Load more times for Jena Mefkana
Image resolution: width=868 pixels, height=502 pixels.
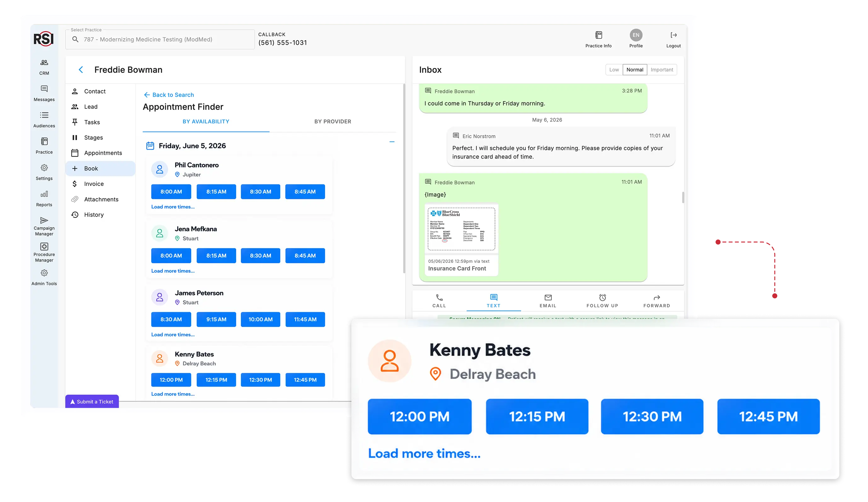point(173,271)
